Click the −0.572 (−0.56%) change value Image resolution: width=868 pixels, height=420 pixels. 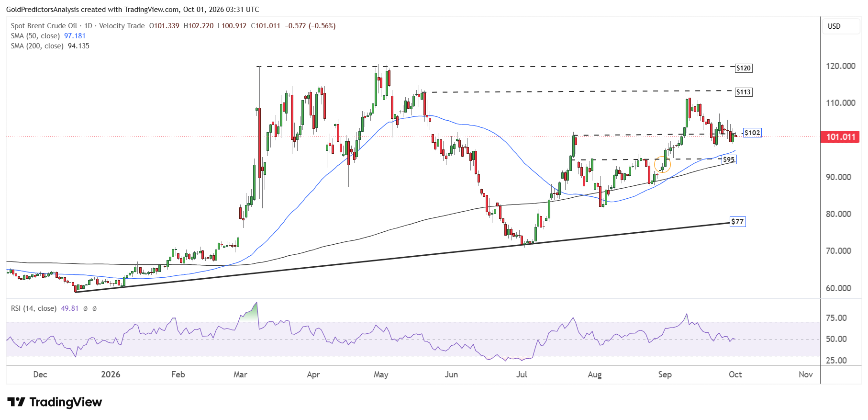point(310,26)
